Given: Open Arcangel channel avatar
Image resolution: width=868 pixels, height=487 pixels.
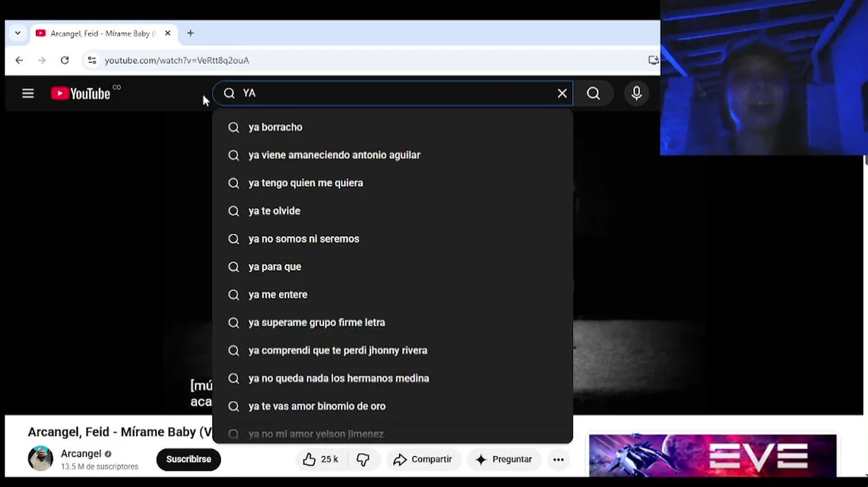Looking at the screenshot, I should point(41,459).
